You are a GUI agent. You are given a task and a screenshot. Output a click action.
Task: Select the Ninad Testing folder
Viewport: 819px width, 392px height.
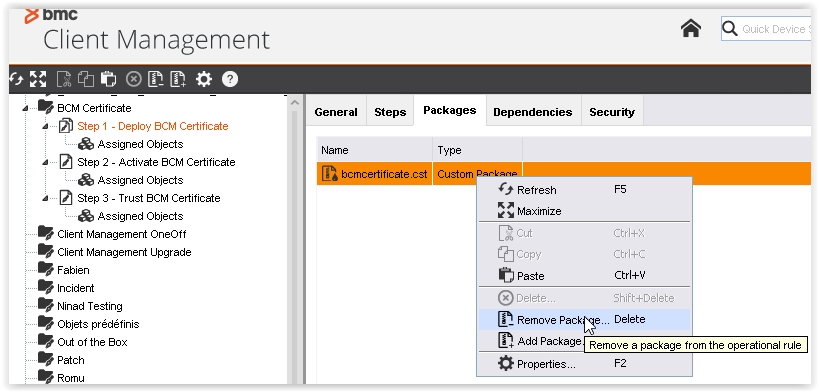point(90,306)
